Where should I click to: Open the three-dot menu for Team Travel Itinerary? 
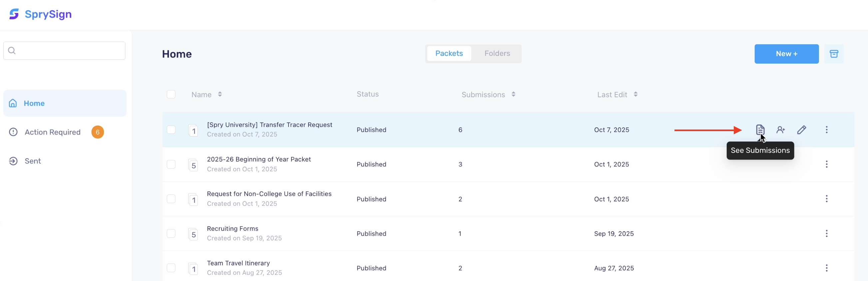point(826,268)
